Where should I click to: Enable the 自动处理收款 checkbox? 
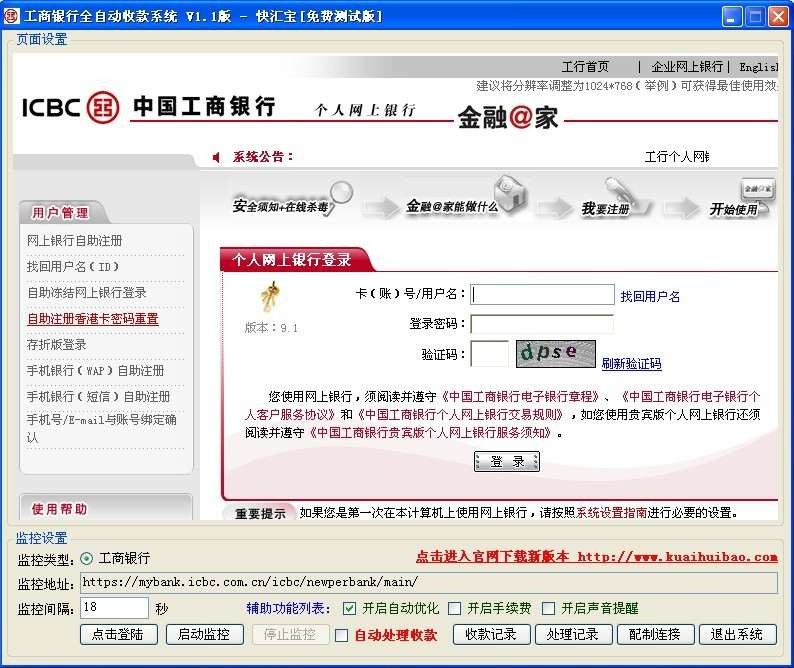pos(342,635)
